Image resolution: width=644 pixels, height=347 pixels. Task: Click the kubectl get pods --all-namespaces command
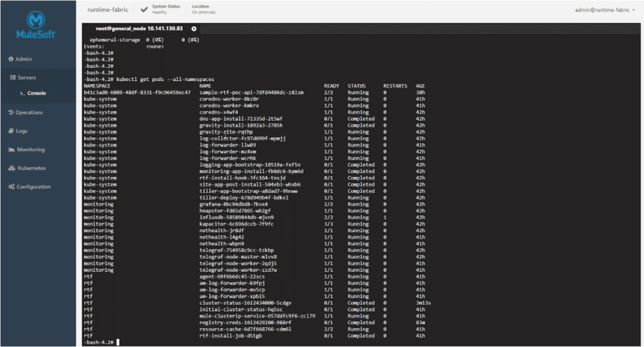tap(165, 79)
